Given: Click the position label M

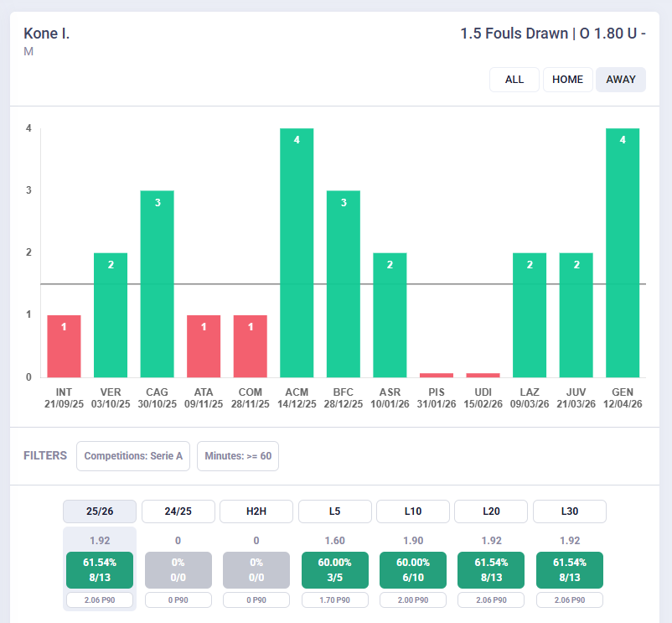Looking at the screenshot, I should [x=28, y=52].
